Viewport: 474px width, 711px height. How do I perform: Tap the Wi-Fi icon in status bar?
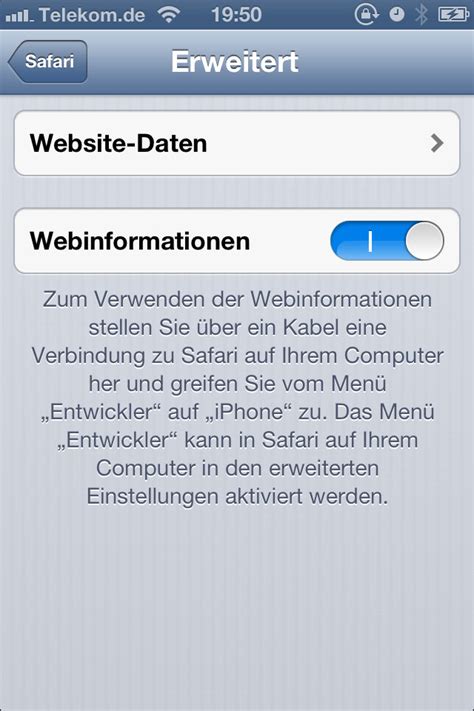pyautogui.click(x=169, y=15)
